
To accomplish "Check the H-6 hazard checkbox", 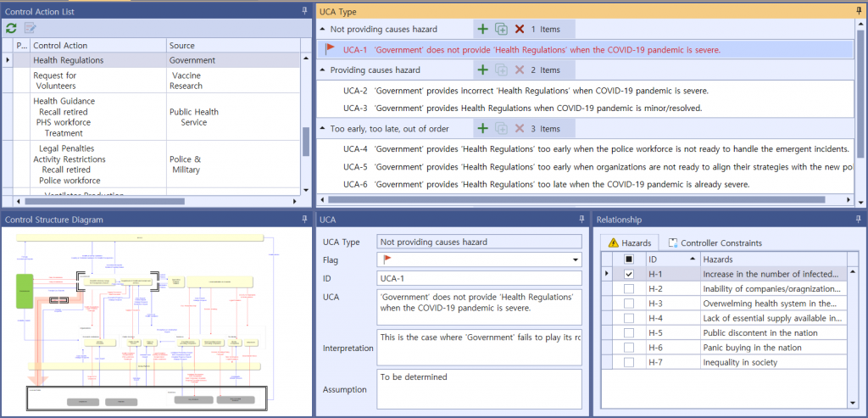I will (628, 347).
